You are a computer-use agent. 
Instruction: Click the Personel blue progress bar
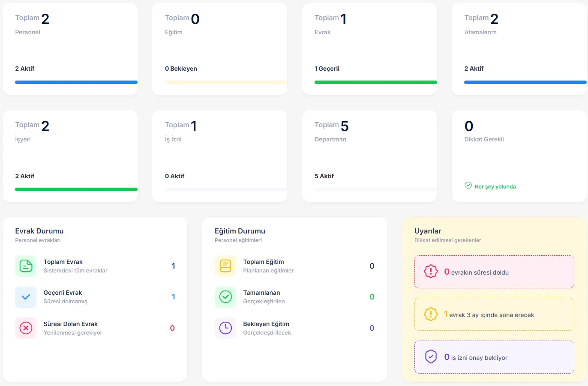click(x=76, y=82)
